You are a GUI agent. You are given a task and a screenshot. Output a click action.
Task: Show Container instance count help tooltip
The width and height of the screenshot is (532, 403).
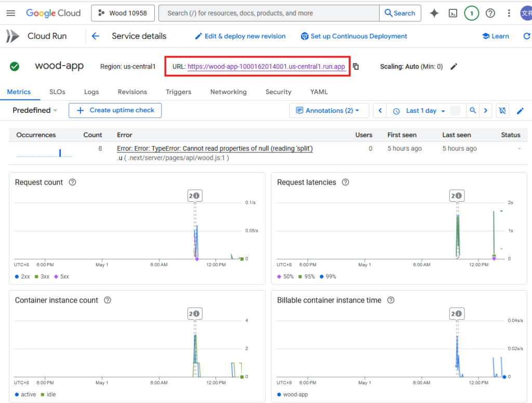(x=108, y=300)
